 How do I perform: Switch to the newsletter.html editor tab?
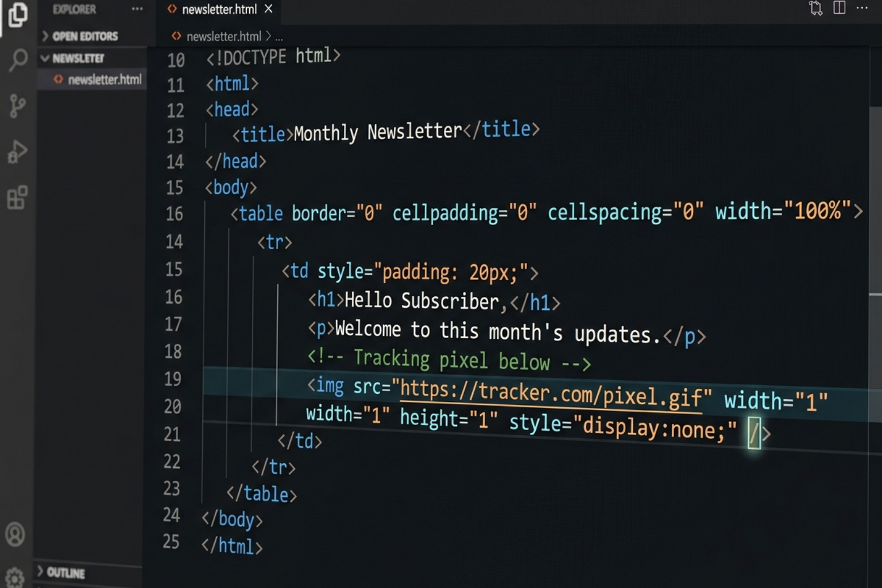coord(218,9)
